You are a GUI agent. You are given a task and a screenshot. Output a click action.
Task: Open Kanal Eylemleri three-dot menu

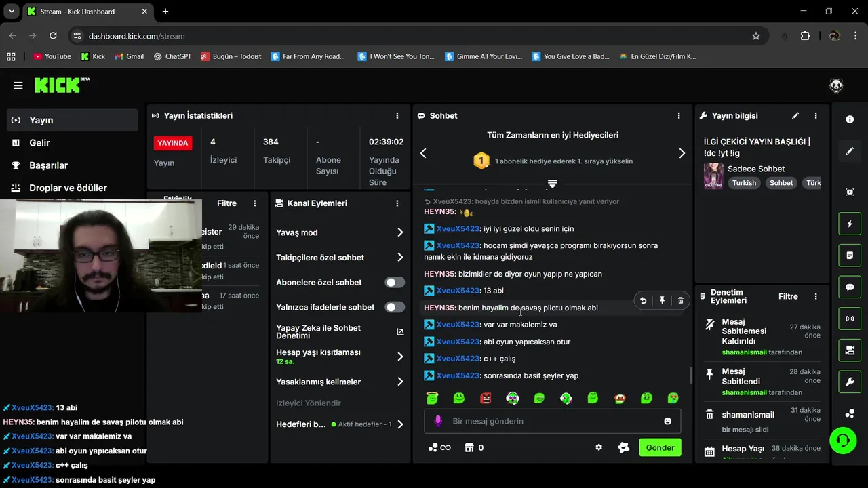click(x=397, y=203)
